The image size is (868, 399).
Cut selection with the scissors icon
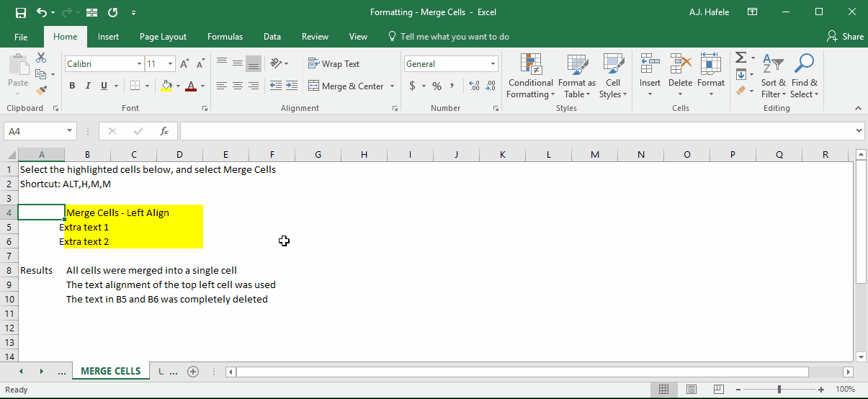click(x=41, y=58)
